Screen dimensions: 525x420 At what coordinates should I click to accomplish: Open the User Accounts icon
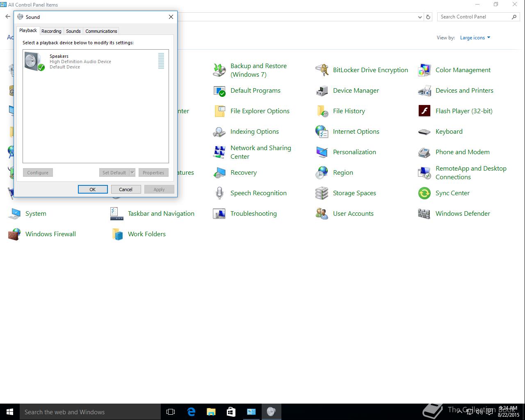point(322,214)
